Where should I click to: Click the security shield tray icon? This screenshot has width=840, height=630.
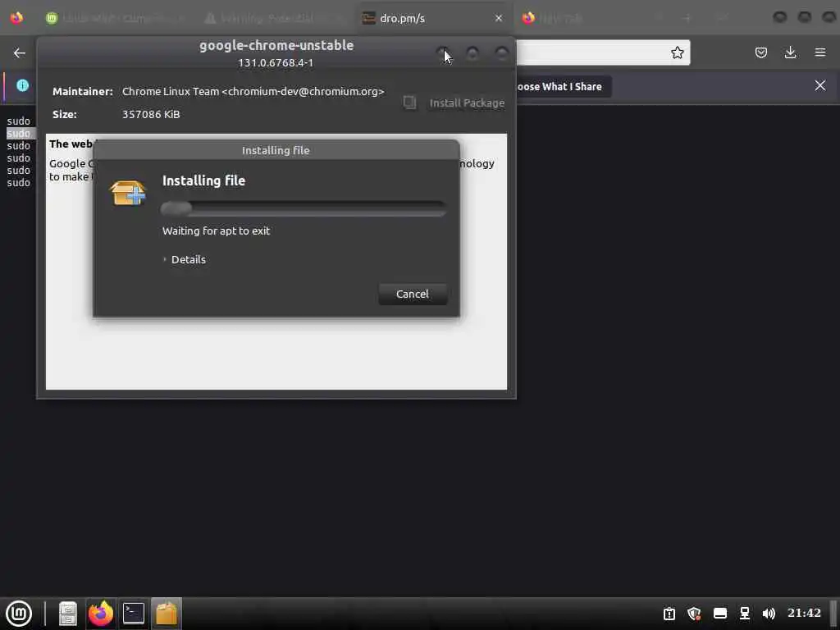pyautogui.click(x=694, y=614)
